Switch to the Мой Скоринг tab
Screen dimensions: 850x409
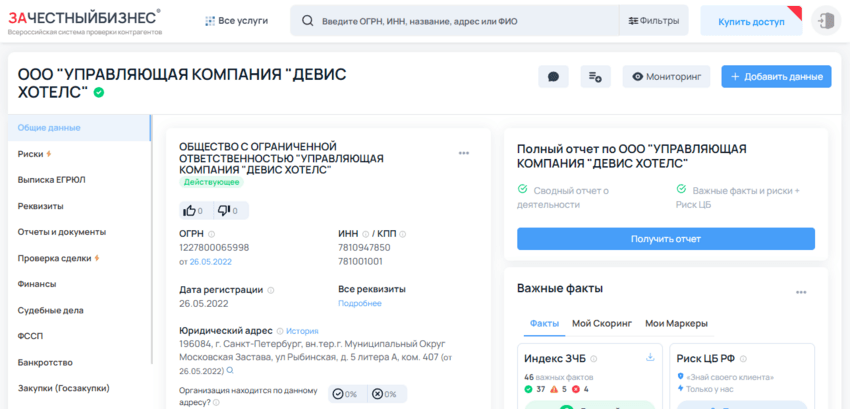pyautogui.click(x=602, y=324)
